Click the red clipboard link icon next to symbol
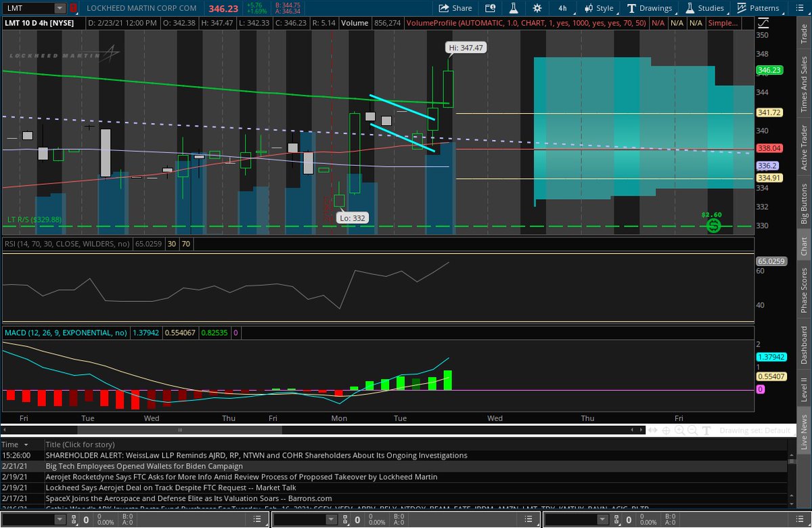The width and height of the screenshot is (812, 528). (73, 8)
